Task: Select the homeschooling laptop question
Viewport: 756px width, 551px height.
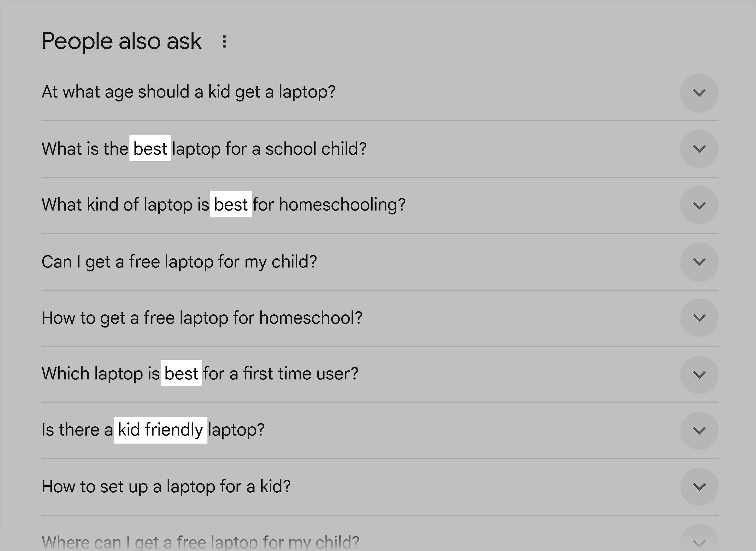Action: [x=223, y=205]
